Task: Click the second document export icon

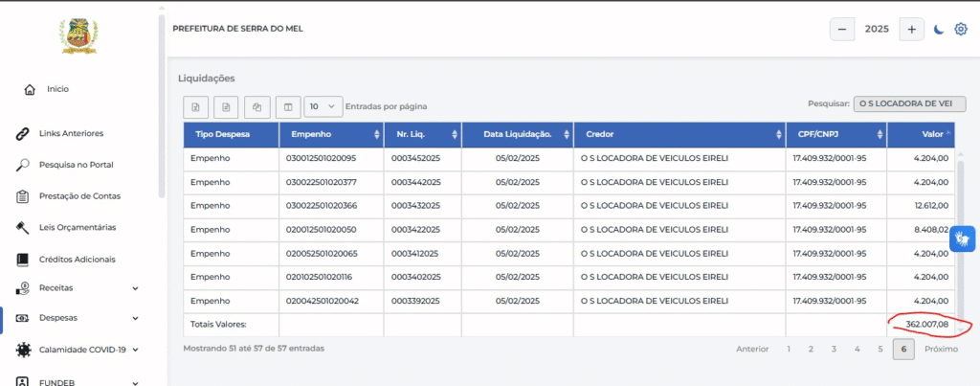Action: 226,107
